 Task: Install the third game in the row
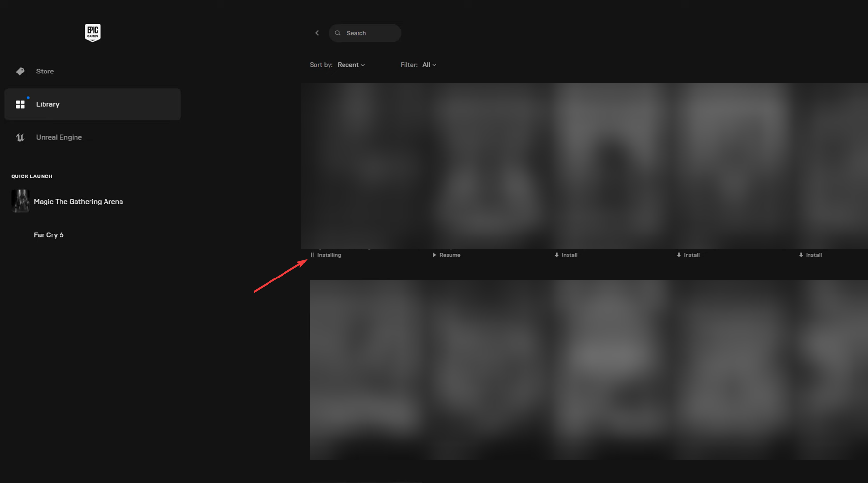tap(566, 255)
